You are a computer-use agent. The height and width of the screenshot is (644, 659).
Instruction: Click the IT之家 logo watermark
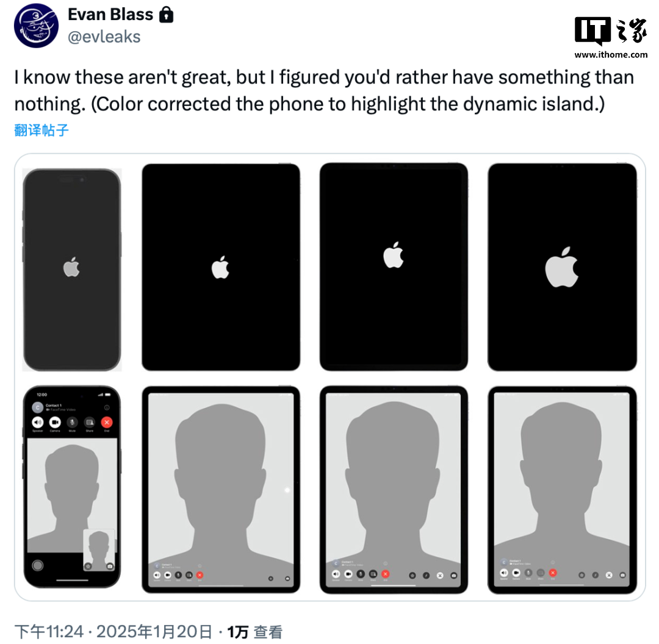point(611,37)
